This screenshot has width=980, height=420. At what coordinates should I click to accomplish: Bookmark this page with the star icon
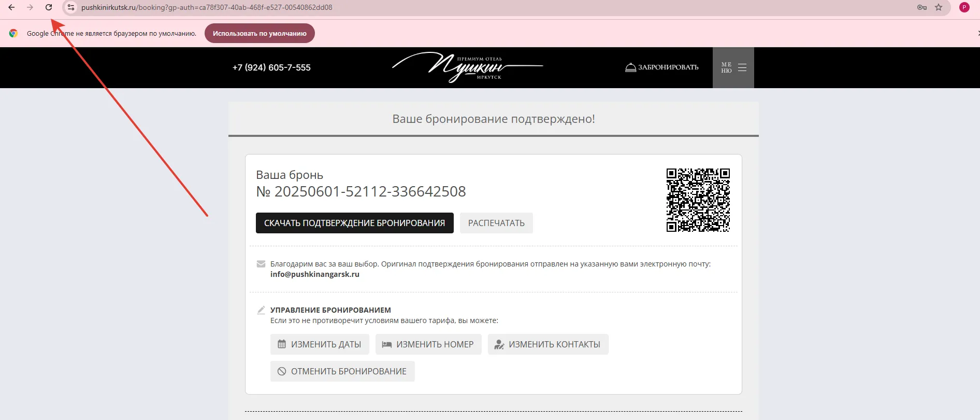pyautogui.click(x=939, y=7)
